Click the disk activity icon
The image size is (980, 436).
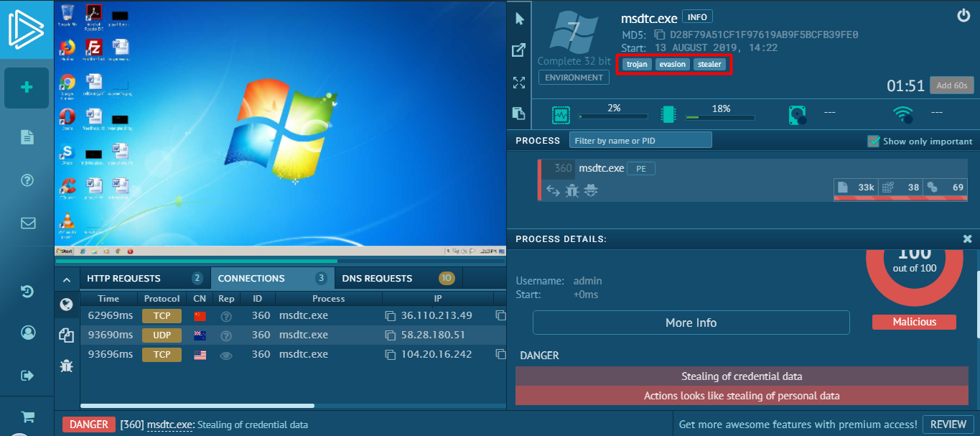tap(798, 115)
